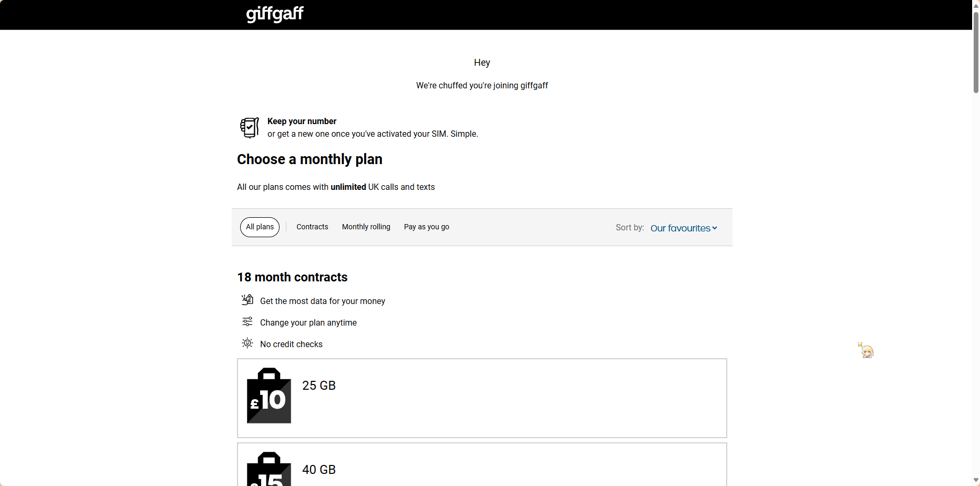Click the page's vertical scrollbar thumb
The height and width of the screenshot is (486, 980).
976,53
